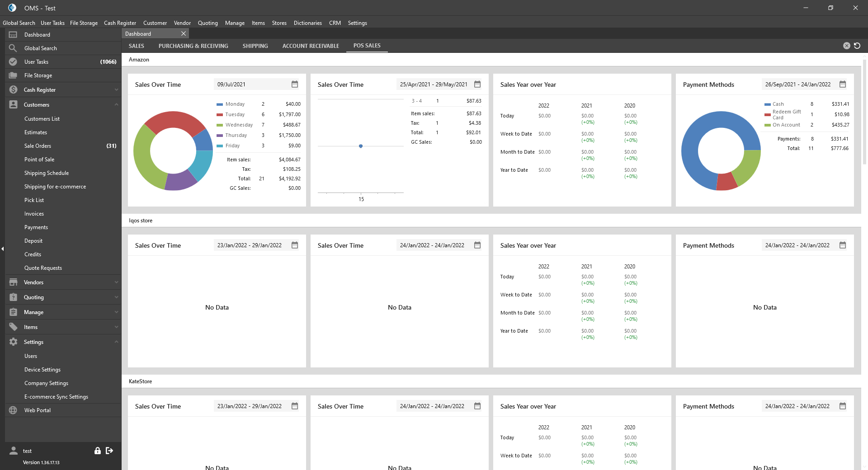Viewport: 868px width, 470px height.
Task: Click the logout icon in sidebar footer
Action: click(109, 451)
